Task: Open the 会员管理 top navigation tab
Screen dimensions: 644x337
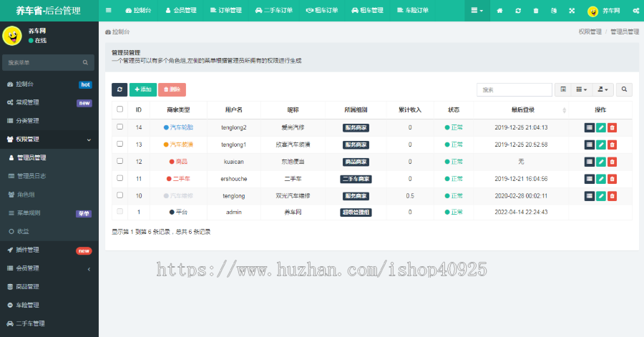Action: pyautogui.click(x=181, y=10)
